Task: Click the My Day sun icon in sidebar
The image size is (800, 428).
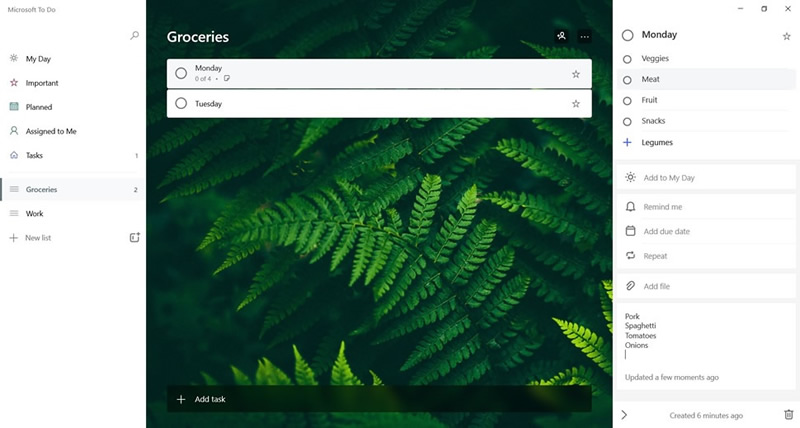Action: tap(14, 58)
